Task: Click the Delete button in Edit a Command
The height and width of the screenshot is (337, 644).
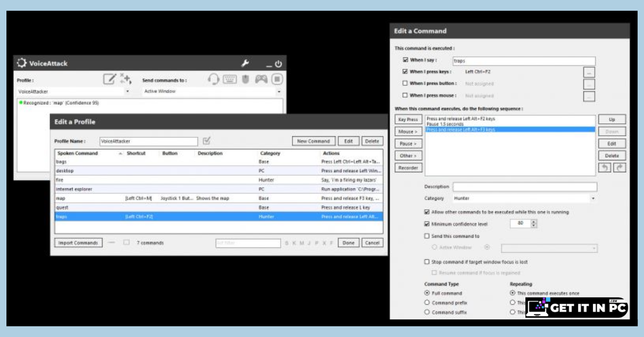Action: click(x=612, y=156)
